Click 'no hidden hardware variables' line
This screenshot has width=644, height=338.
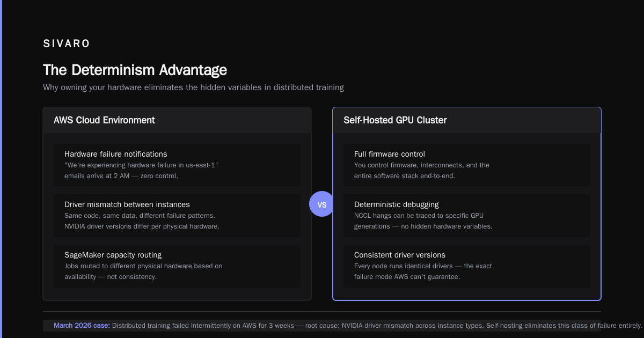tap(423, 226)
